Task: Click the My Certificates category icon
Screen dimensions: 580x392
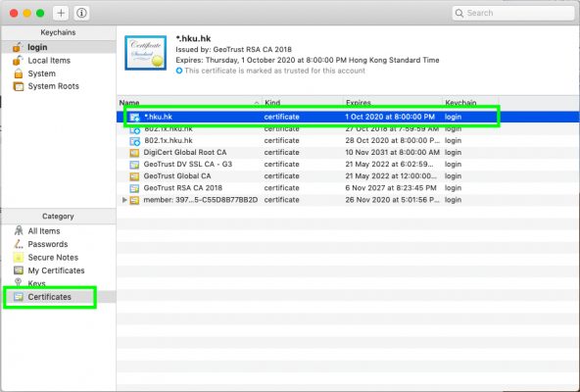Action: tap(18, 270)
